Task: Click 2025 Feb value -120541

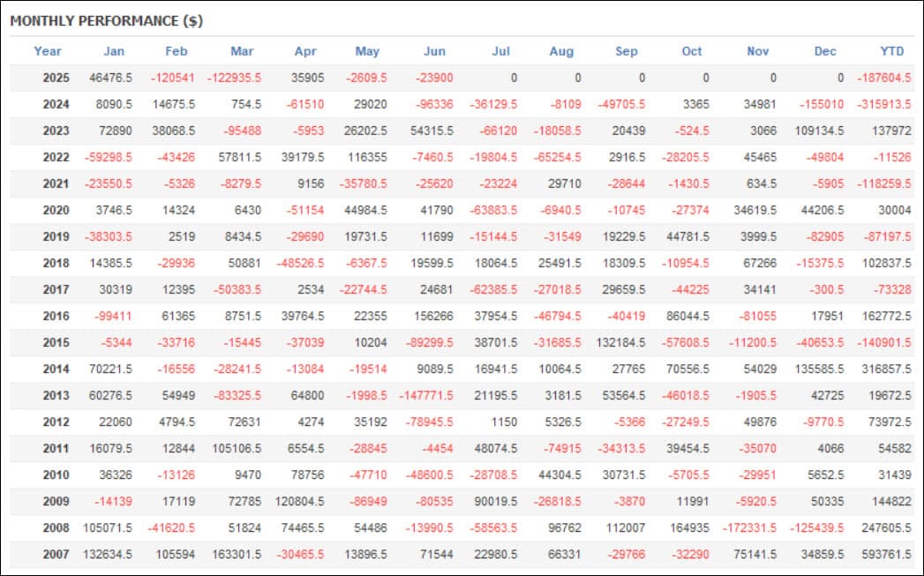Action: point(173,78)
